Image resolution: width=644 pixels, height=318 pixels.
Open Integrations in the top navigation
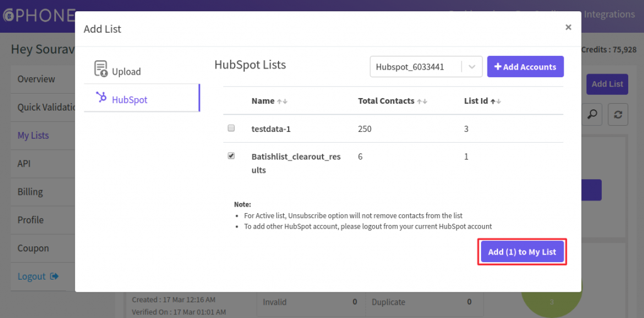(609, 14)
